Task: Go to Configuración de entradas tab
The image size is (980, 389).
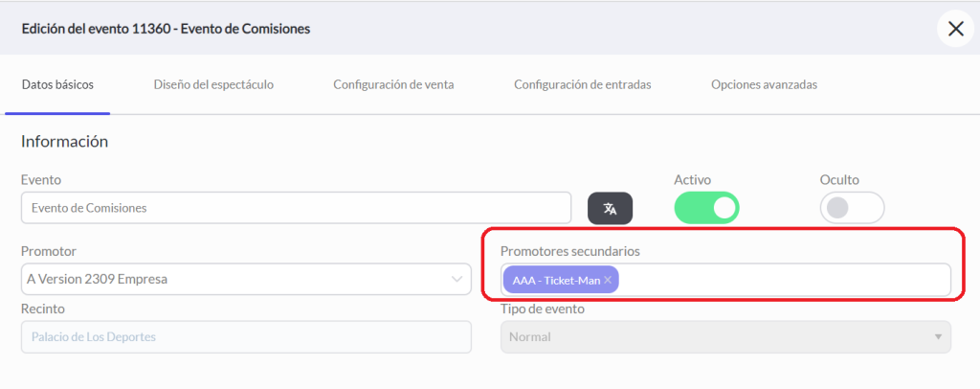Action: pyautogui.click(x=583, y=84)
